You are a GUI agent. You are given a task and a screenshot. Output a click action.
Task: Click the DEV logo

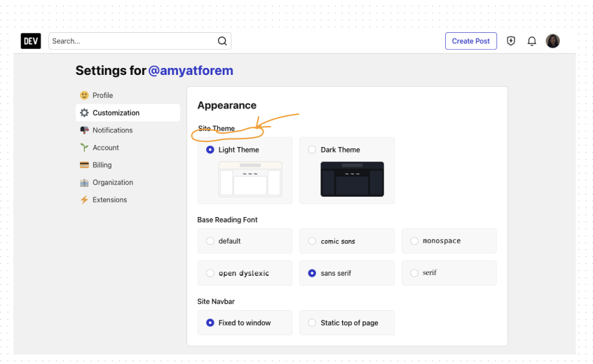31,41
